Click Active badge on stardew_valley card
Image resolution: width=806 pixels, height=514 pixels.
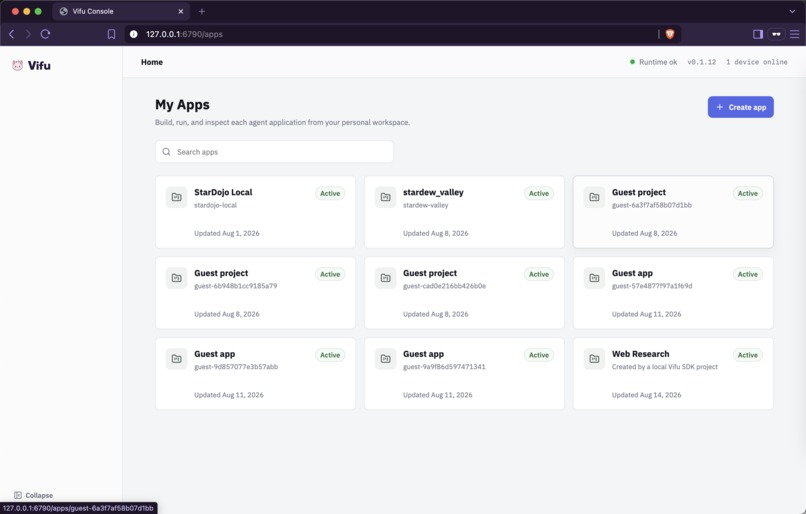coord(539,193)
